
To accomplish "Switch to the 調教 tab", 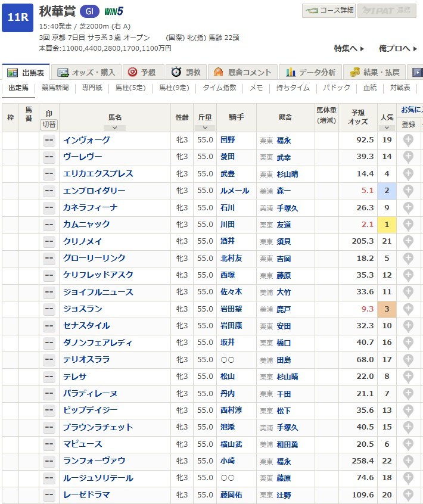I will (x=186, y=72).
